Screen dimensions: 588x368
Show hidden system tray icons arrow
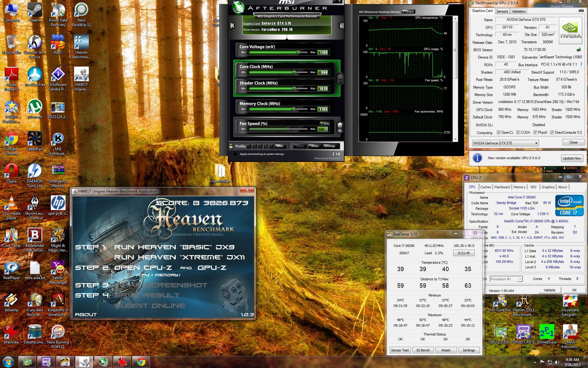535,362
